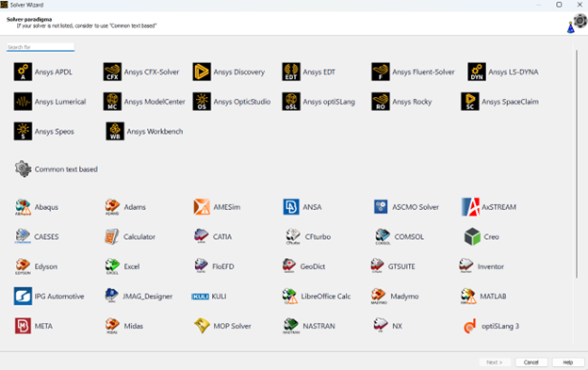This screenshot has height=370, width=588.
Task: Select the COMSOL icon
Action: [x=383, y=236]
